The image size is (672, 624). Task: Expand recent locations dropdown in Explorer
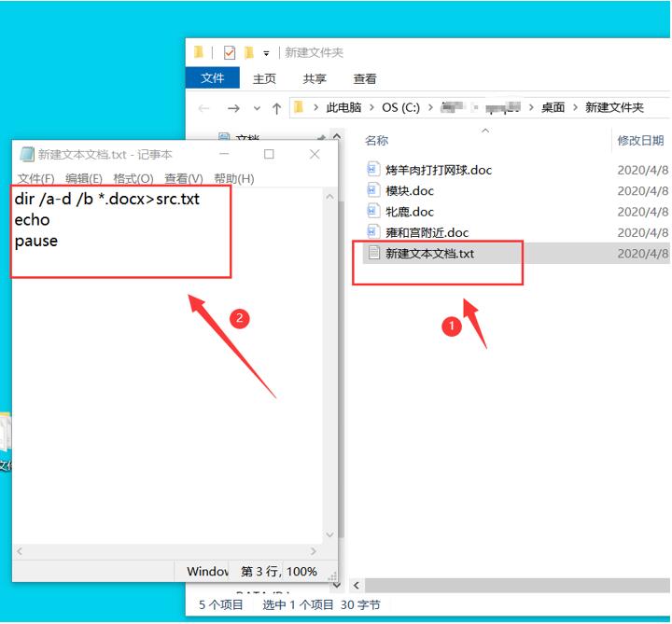[x=257, y=108]
